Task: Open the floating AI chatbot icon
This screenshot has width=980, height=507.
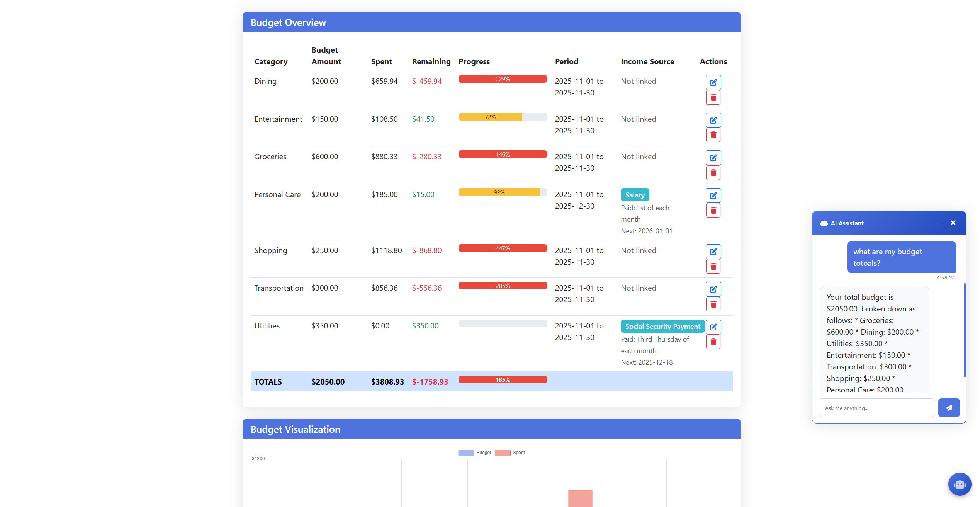Action: (x=960, y=484)
